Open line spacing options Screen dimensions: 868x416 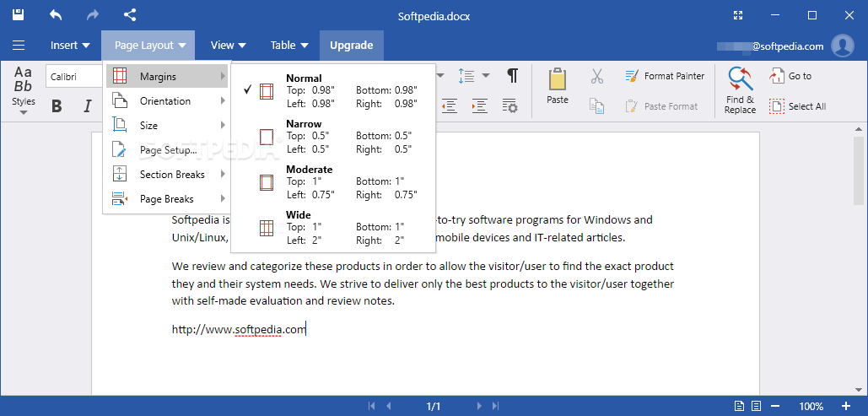point(466,76)
